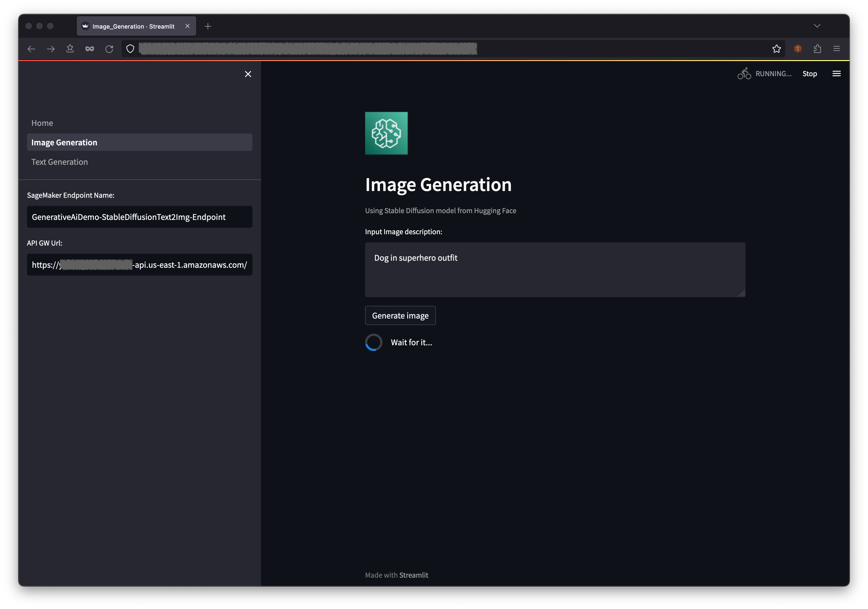Click the SageMaker Endpoint Name field
This screenshot has width=868, height=609.
pos(139,217)
